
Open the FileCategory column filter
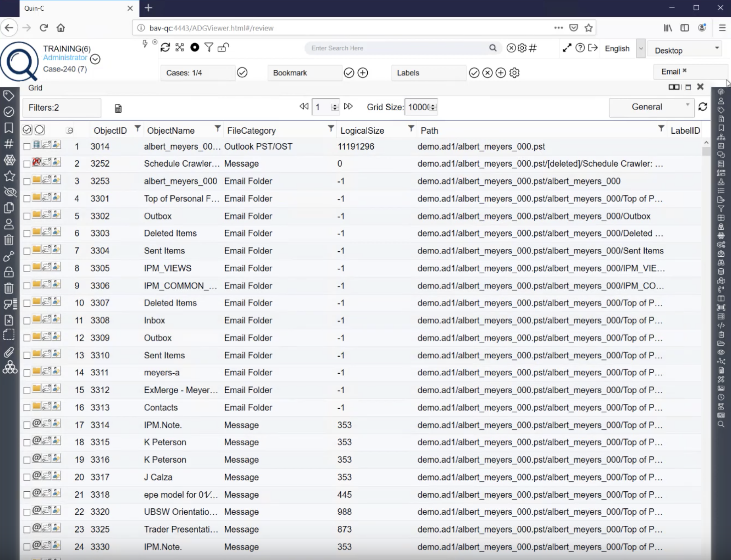pos(331,128)
